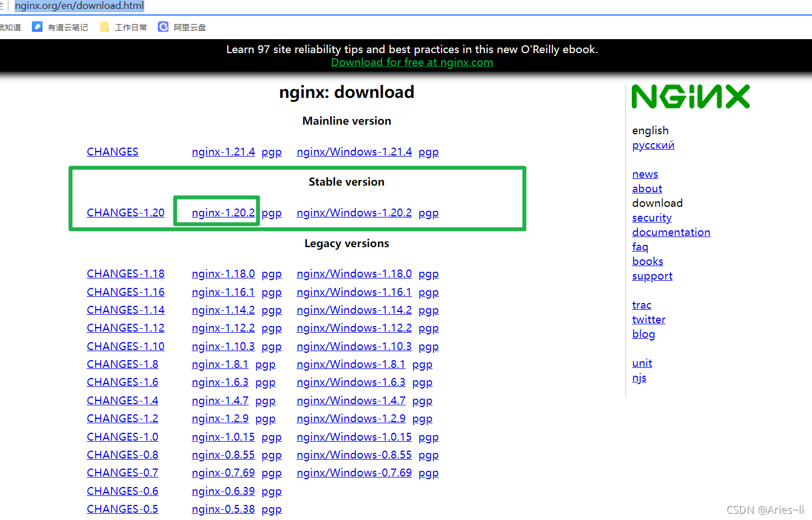
Task: Download nginx-1.14.2
Action: coord(223,310)
